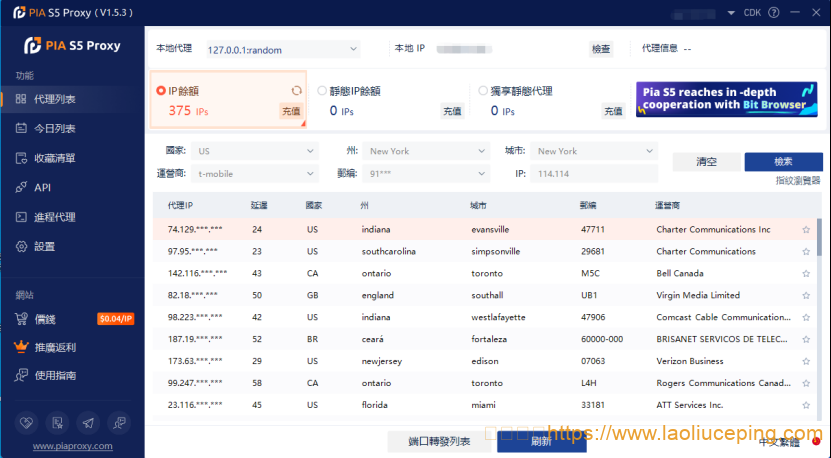Sort by the 延遲 column header
The height and width of the screenshot is (458, 831).
259,205
